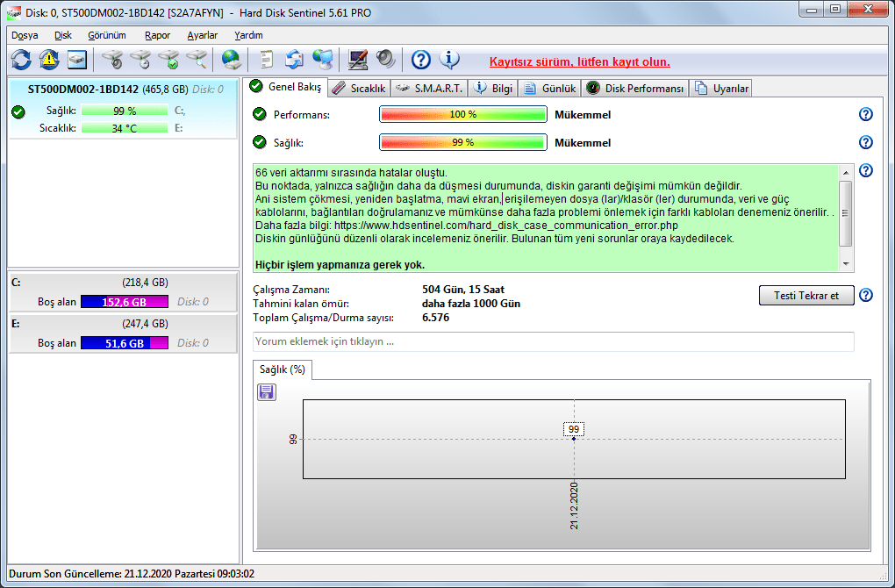Image resolution: width=895 pixels, height=588 pixels.
Task: Click green status check in disk list panel
Action: click(18, 111)
